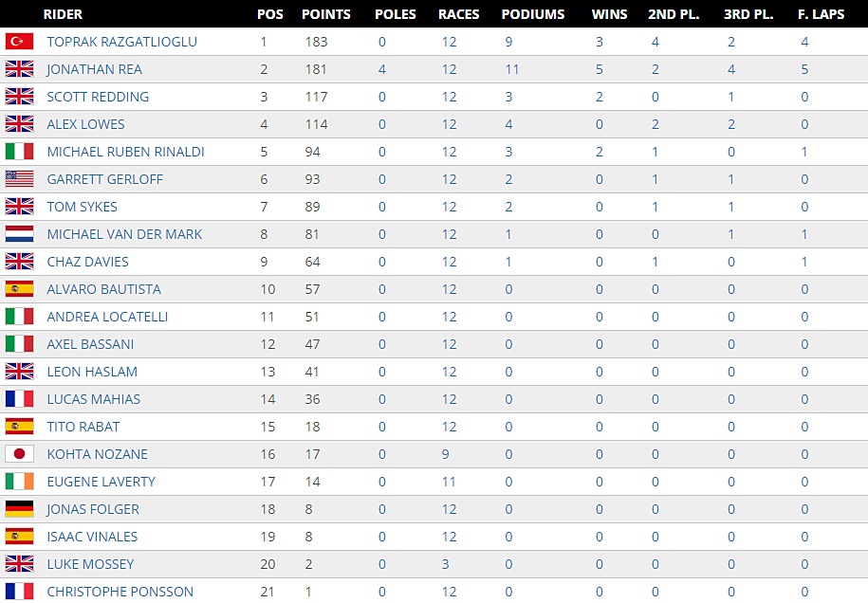868x603 pixels.
Task: Click Jonathan Rea's poles value 4
Action: pyautogui.click(x=382, y=69)
